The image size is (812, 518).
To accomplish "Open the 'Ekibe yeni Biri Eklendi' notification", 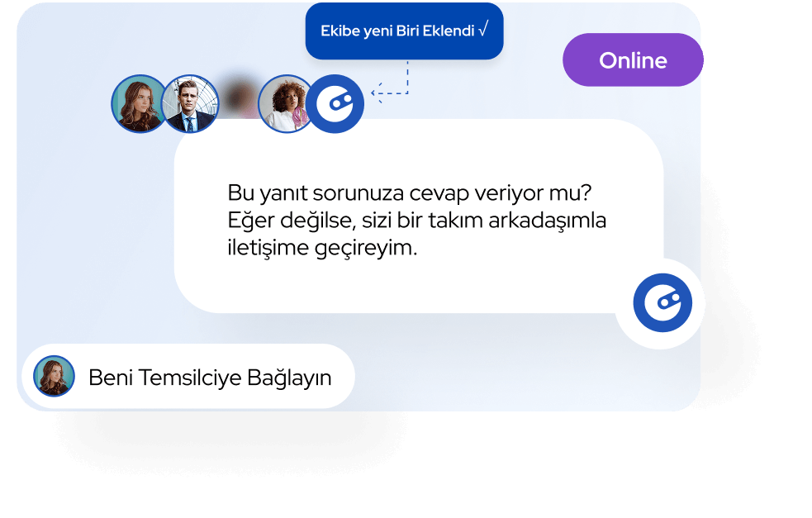I will [404, 31].
